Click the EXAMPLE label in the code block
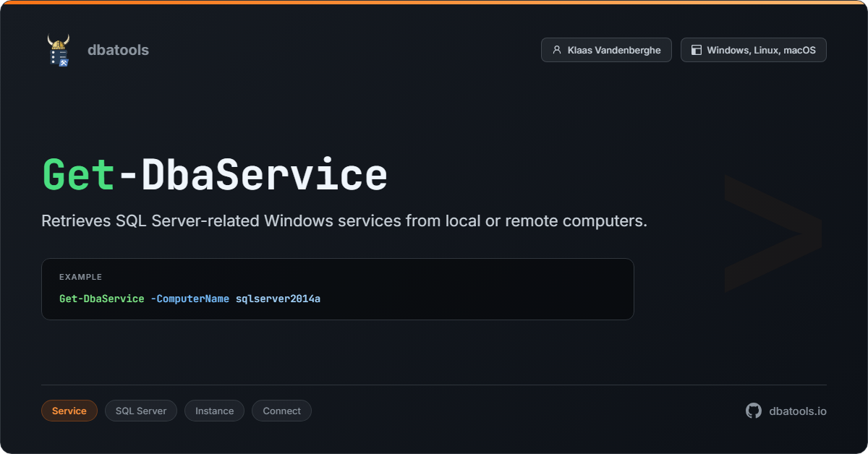 (80, 277)
